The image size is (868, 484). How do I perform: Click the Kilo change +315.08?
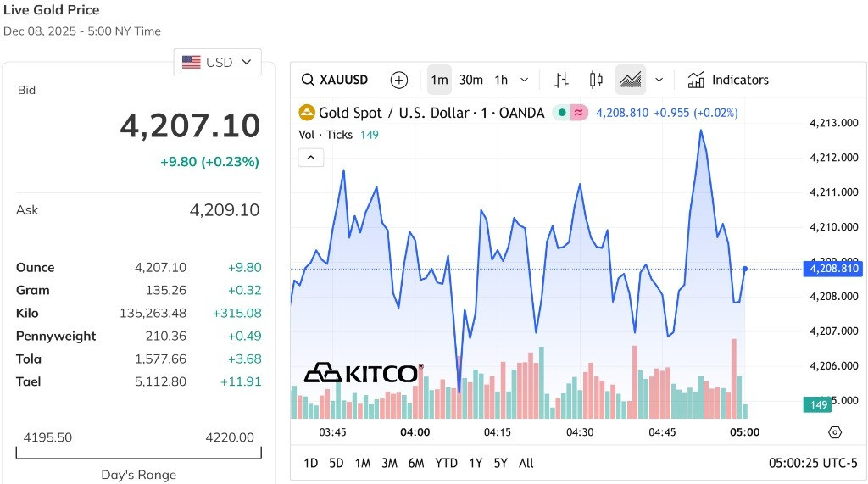[x=237, y=313]
